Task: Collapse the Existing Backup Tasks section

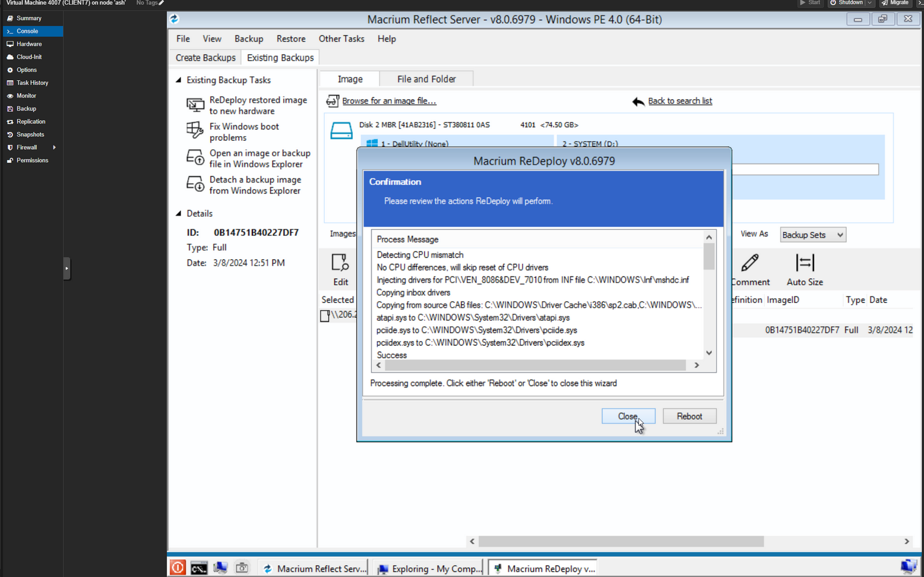Action: tap(179, 80)
